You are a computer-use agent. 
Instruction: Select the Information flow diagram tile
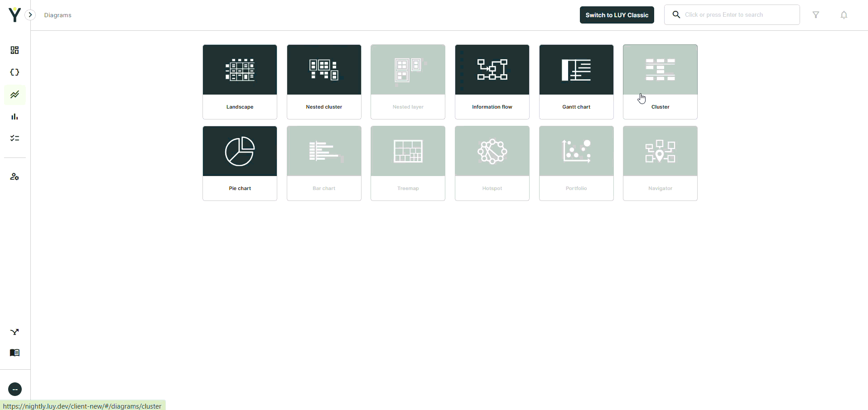click(x=492, y=81)
